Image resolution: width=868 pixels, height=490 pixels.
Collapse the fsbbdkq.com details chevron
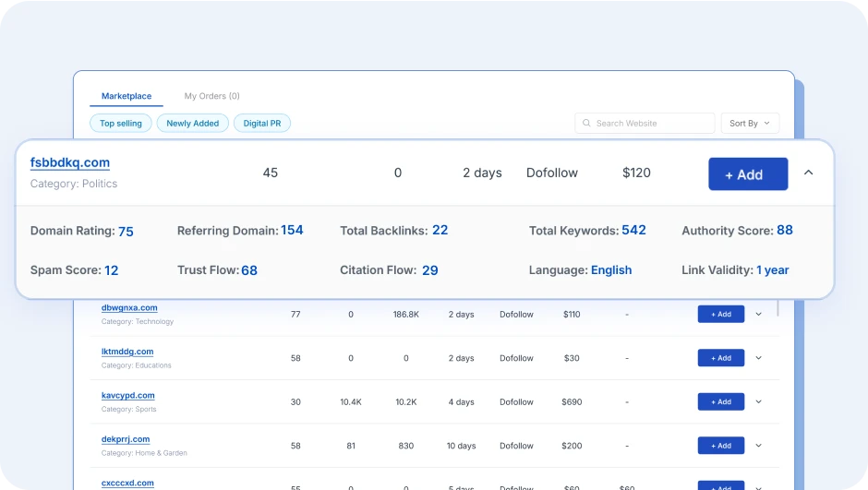(x=808, y=173)
